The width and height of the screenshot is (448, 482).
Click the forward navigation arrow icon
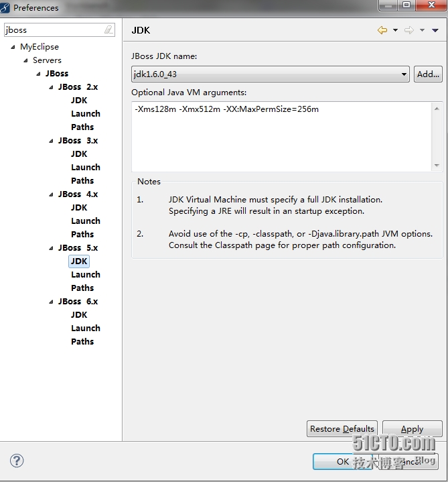(409, 30)
